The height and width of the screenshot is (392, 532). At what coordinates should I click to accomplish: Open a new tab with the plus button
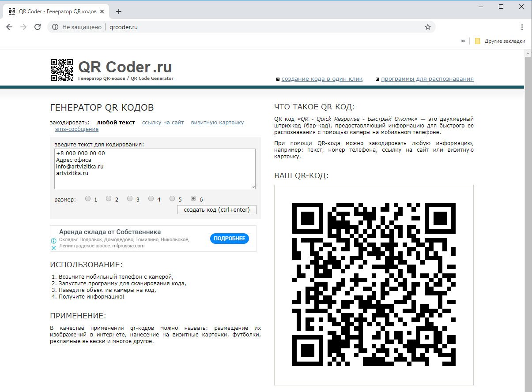click(x=118, y=11)
